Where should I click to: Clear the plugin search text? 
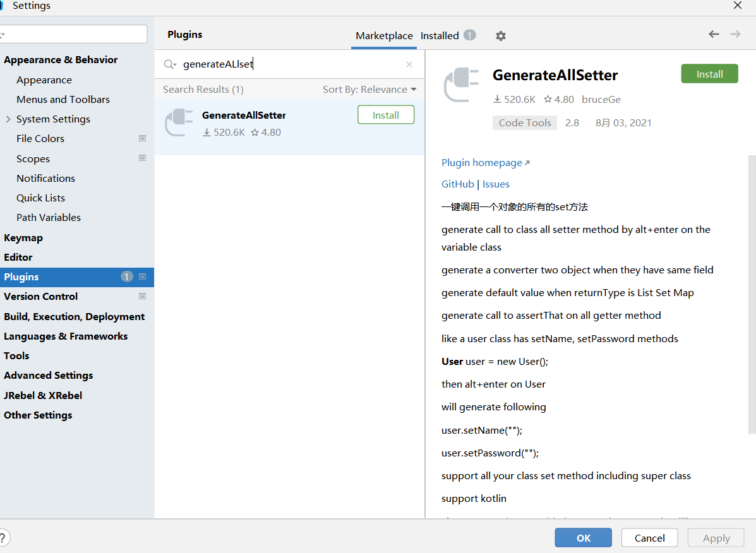click(x=409, y=64)
